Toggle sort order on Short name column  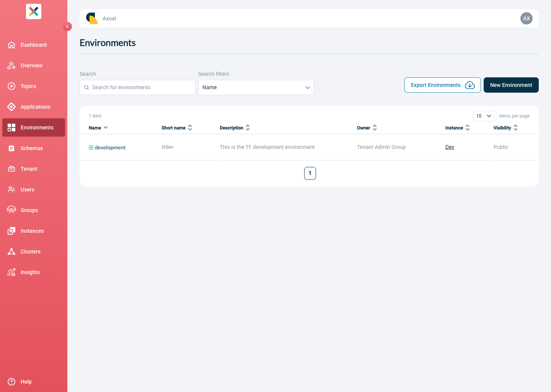190,128
